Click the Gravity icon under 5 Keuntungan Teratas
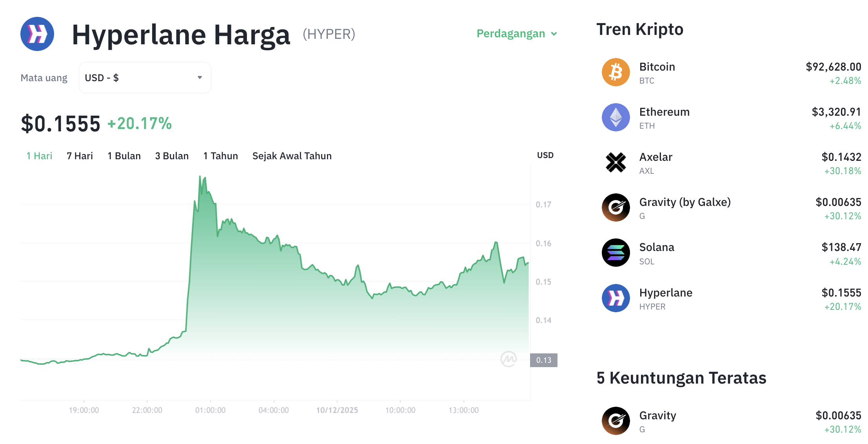The image size is (868, 444). click(616, 421)
